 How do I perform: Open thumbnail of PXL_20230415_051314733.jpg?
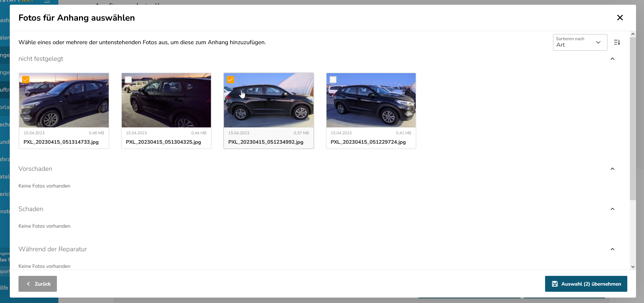pyautogui.click(x=64, y=100)
